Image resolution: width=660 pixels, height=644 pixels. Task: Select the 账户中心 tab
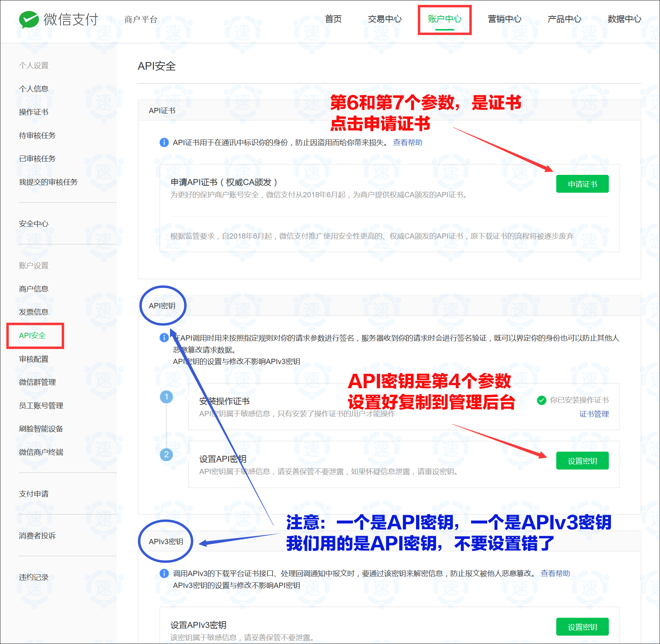(x=445, y=19)
